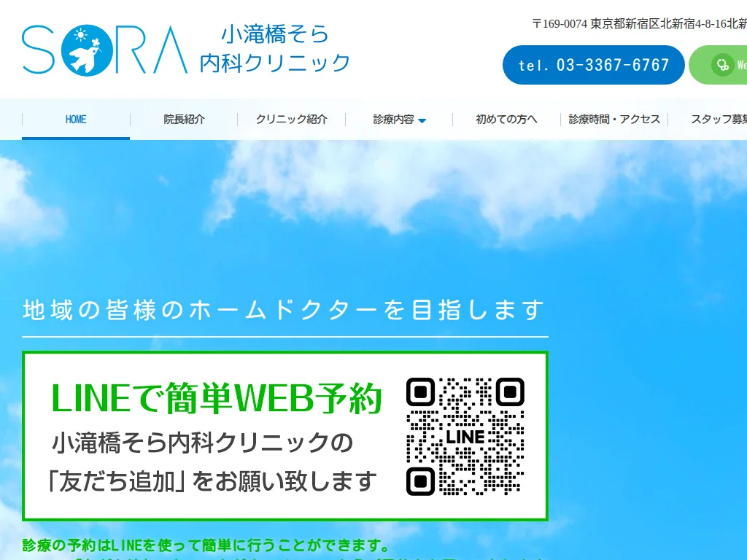Click the SORA dove logo

point(104,50)
